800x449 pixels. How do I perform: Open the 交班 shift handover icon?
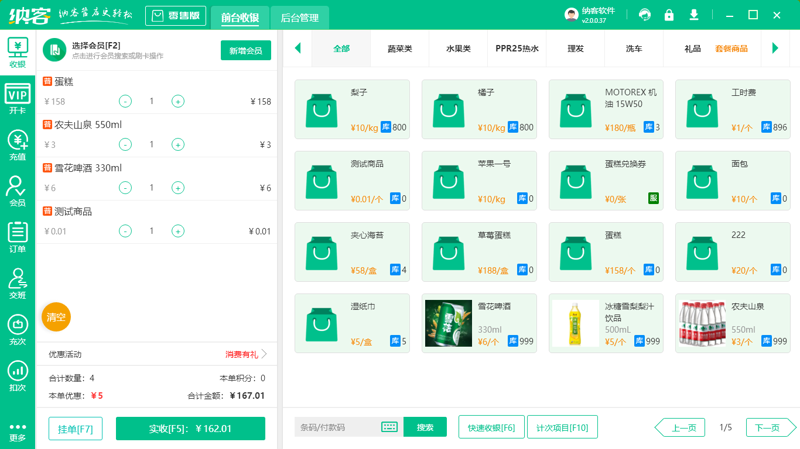(17, 284)
